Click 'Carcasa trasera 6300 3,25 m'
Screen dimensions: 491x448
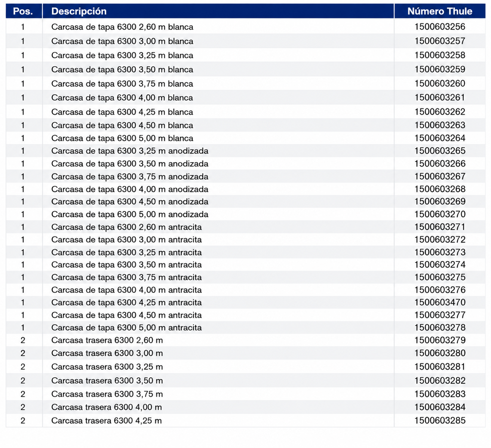coord(107,367)
